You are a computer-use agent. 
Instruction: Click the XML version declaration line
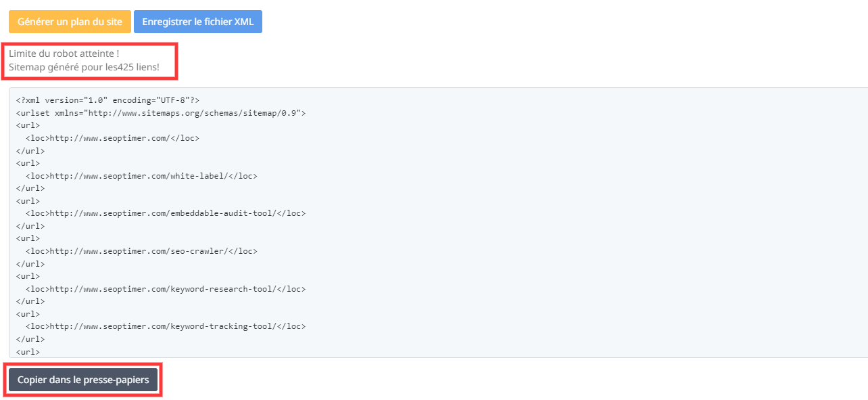click(107, 100)
